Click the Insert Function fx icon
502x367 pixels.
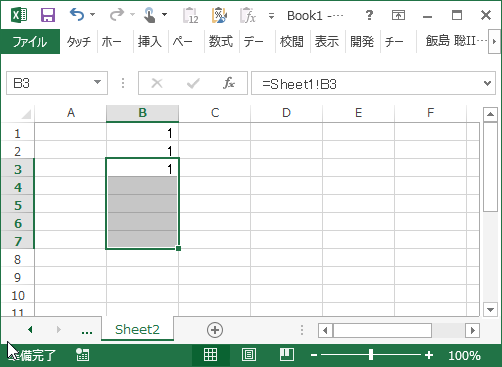(x=229, y=83)
